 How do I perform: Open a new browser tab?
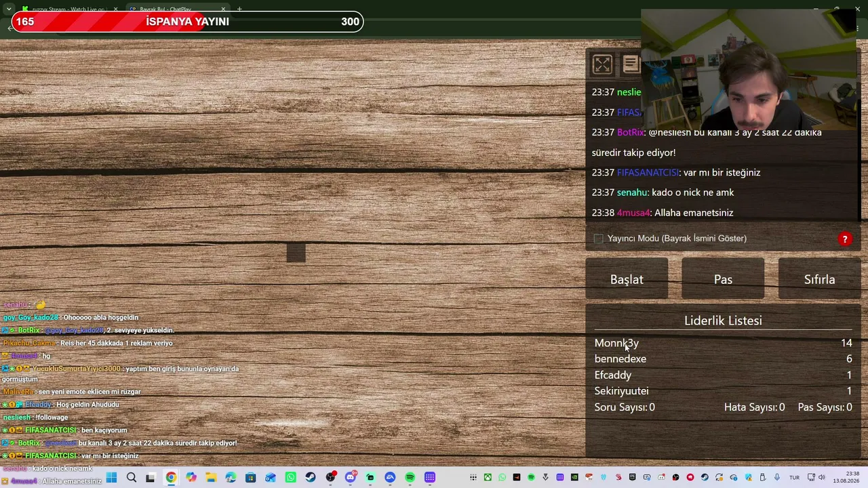pos(239,9)
